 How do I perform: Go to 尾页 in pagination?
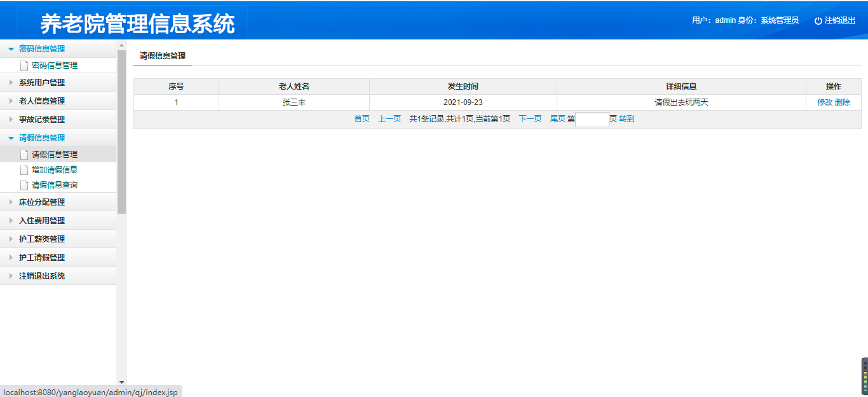coord(557,119)
